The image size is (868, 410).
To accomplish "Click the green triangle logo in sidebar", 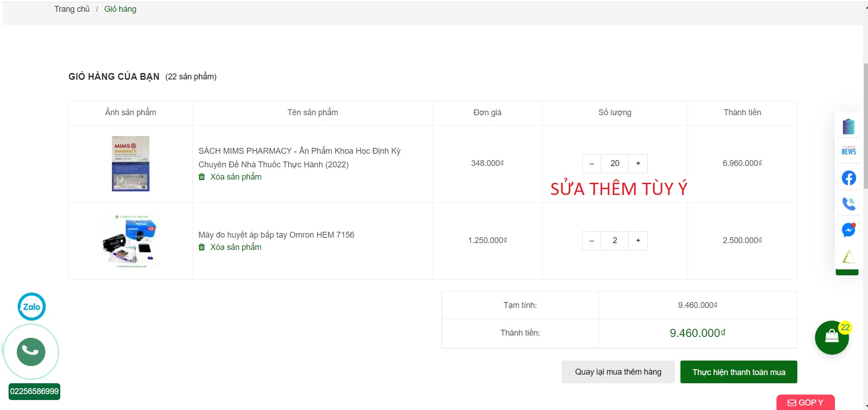I will [x=849, y=257].
